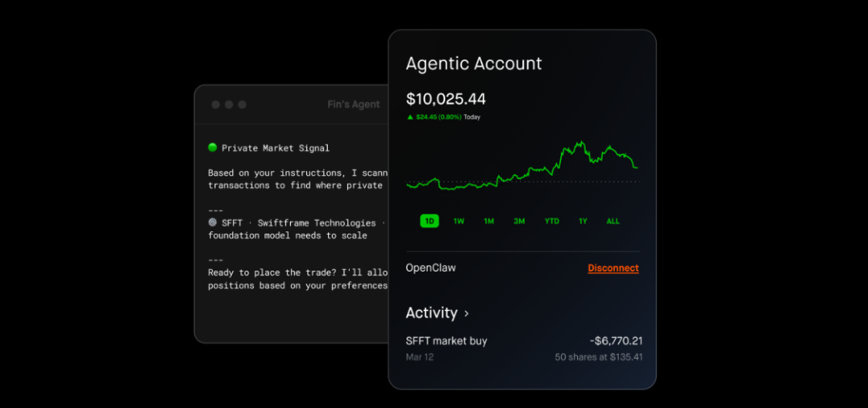Switch chart to 3M range
This screenshot has width=868, height=408.
tap(519, 221)
